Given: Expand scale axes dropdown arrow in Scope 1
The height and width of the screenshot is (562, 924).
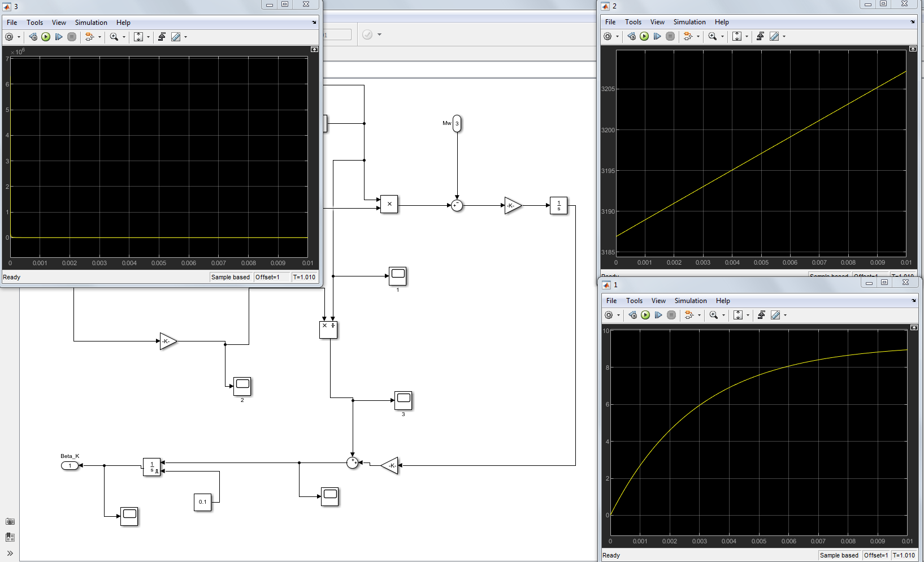Looking at the screenshot, I should [x=748, y=315].
